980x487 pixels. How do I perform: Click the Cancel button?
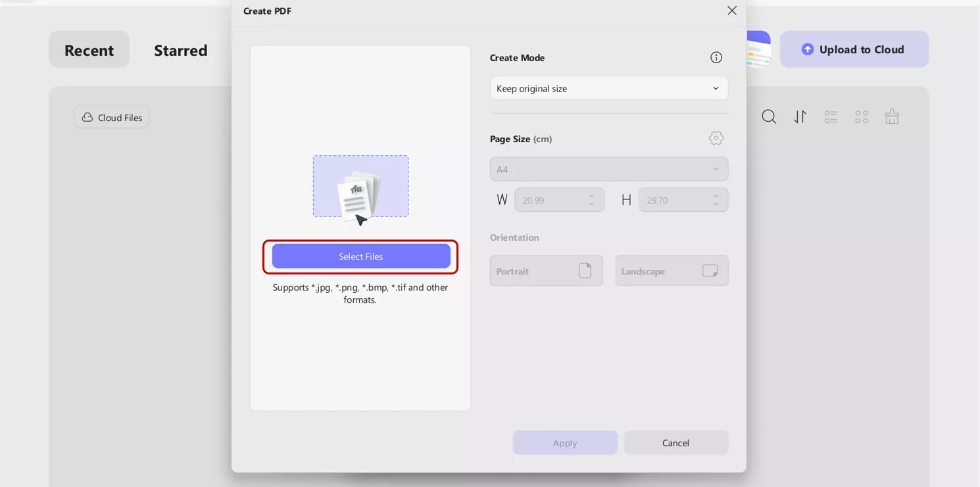click(x=675, y=443)
